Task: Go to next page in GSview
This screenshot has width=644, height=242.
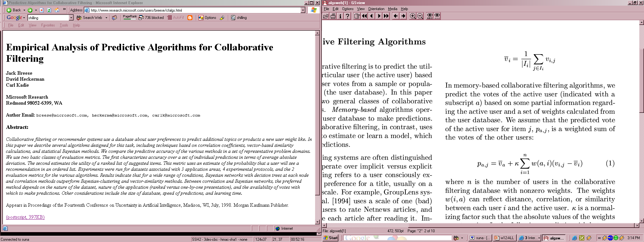Action: (379, 16)
